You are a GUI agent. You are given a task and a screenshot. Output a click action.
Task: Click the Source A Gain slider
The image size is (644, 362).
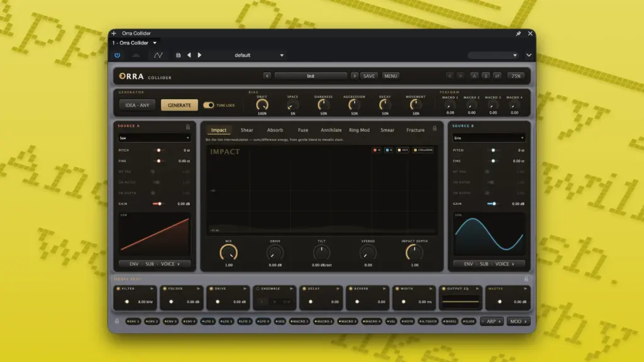click(x=157, y=204)
